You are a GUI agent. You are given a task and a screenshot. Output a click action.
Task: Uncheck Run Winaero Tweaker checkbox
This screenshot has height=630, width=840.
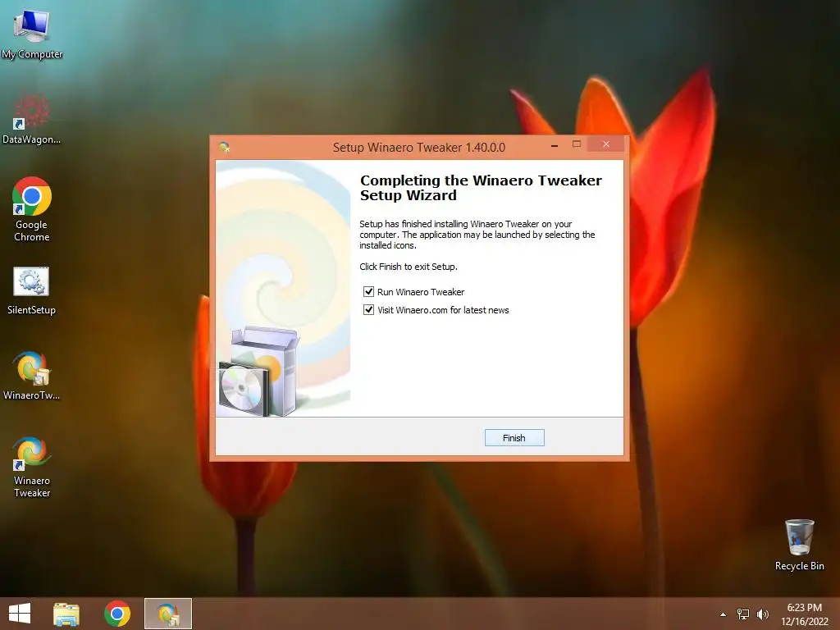pos(368,291)
